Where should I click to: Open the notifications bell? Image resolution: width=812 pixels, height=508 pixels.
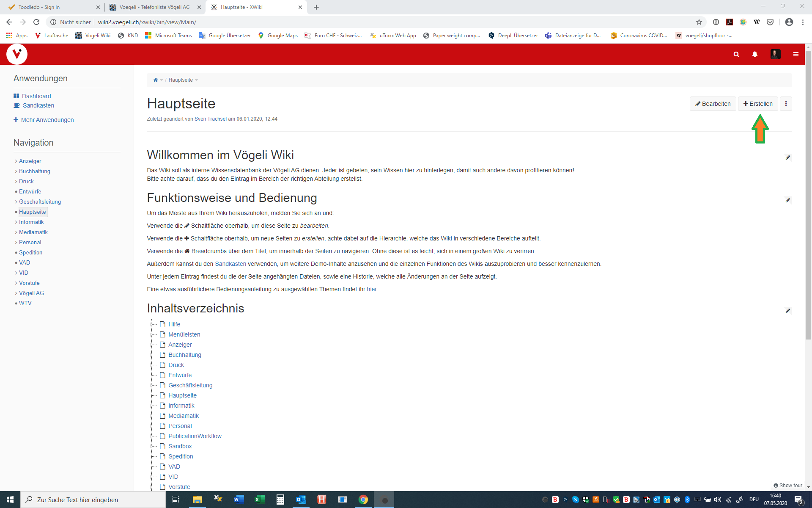tap(755, 55)
